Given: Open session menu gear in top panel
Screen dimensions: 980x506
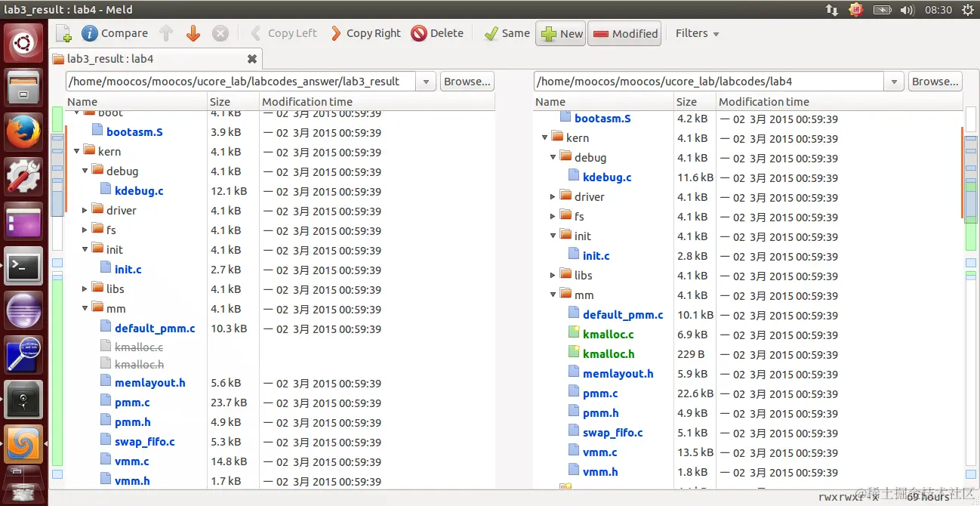Looking at the screenshot, I should 968,10.
